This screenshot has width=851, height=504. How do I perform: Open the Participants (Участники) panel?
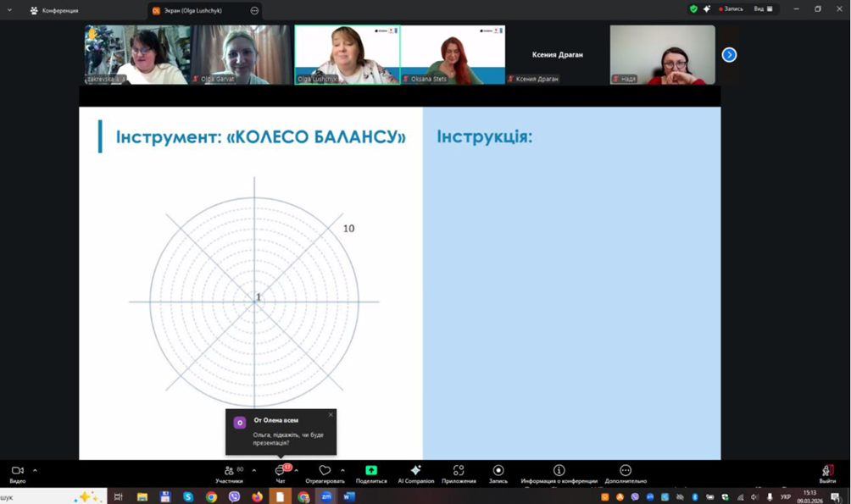[229, 470]
